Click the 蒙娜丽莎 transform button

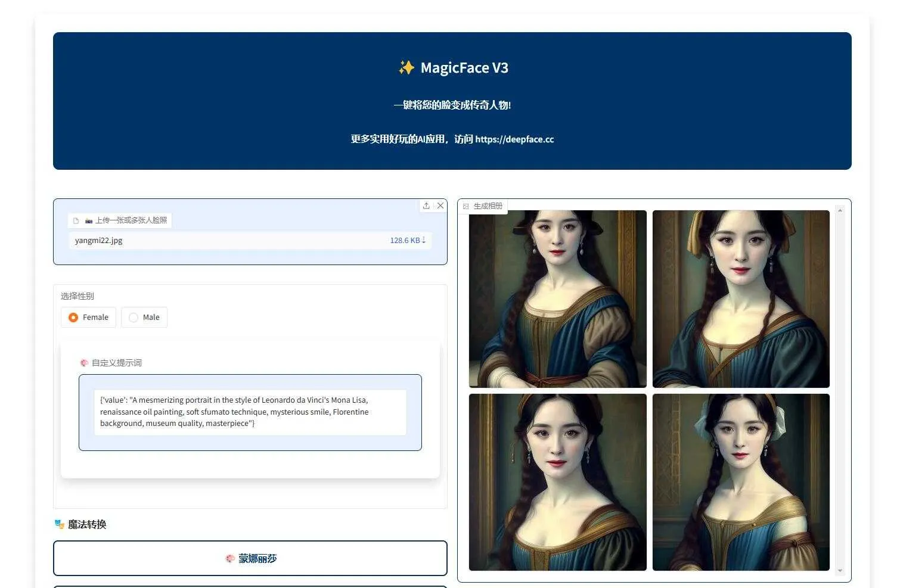tap(250, 558)
